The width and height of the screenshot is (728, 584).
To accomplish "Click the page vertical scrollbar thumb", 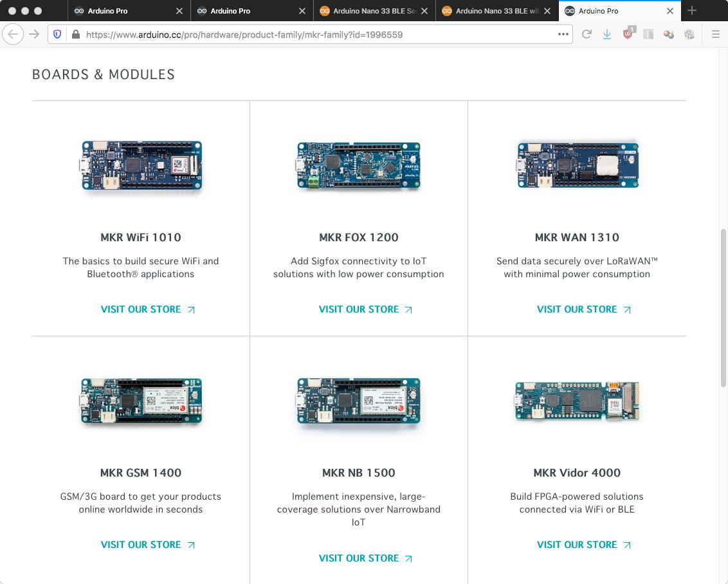I will [723, 308].
